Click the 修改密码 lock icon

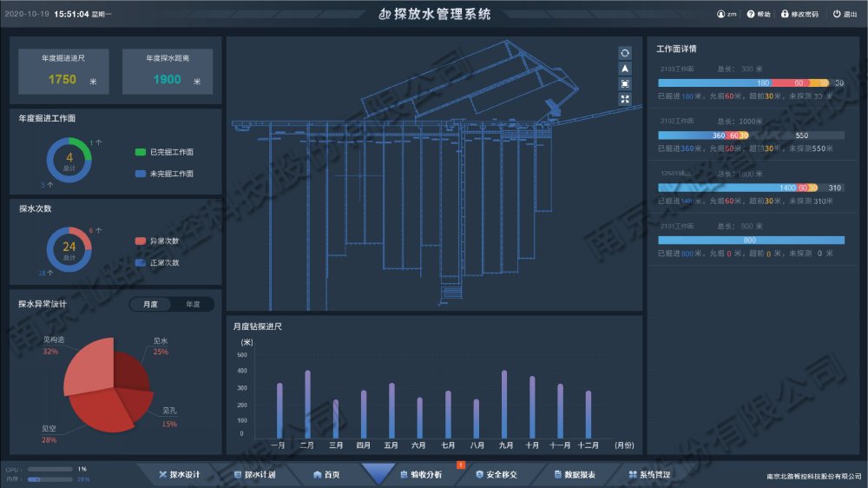click(x=785, y=14)
